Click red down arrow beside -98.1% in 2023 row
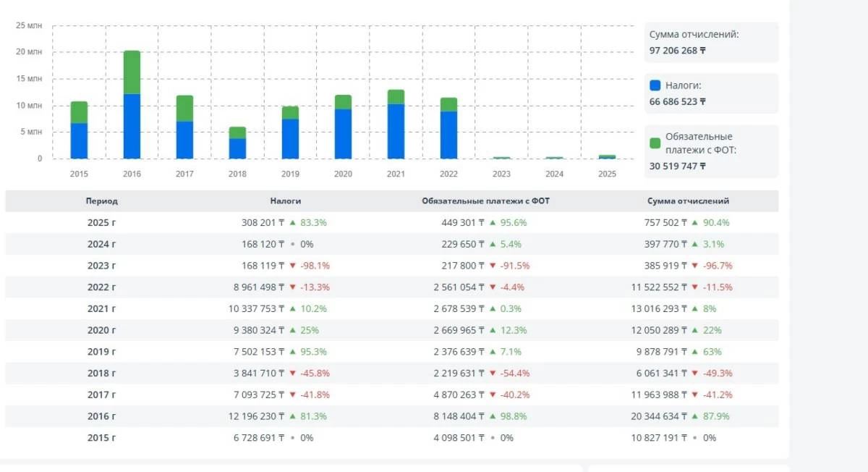The width and height of the screenshot is (868, 472). [x=292, y=266]
